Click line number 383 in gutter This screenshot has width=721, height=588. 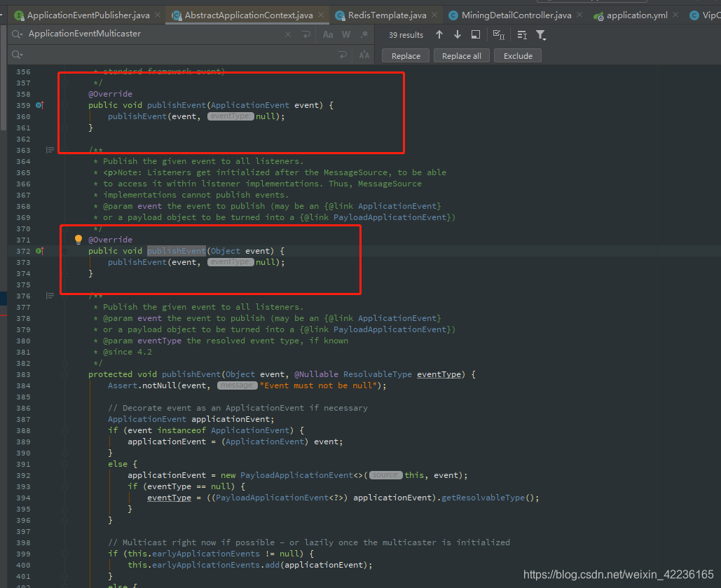(x=23, y=374)
